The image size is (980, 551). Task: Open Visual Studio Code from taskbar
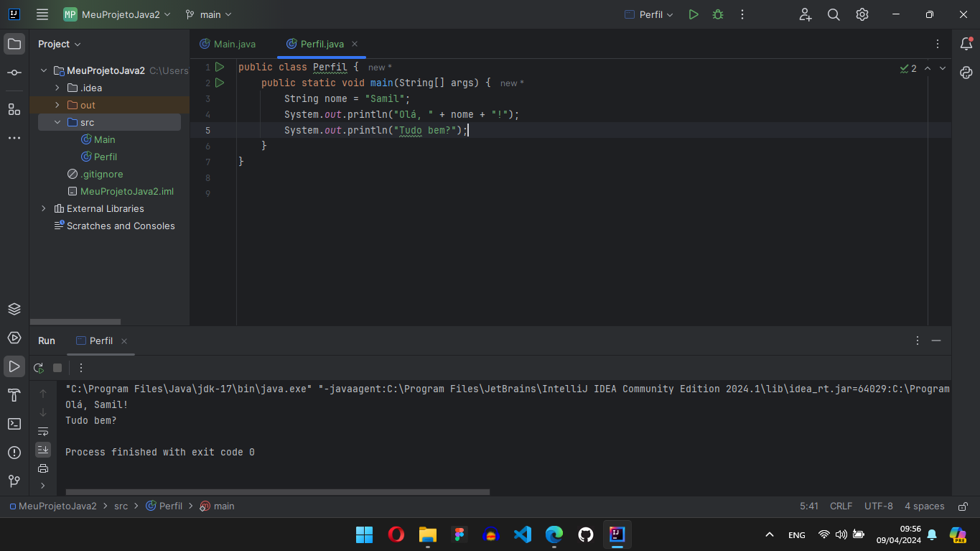523,534
